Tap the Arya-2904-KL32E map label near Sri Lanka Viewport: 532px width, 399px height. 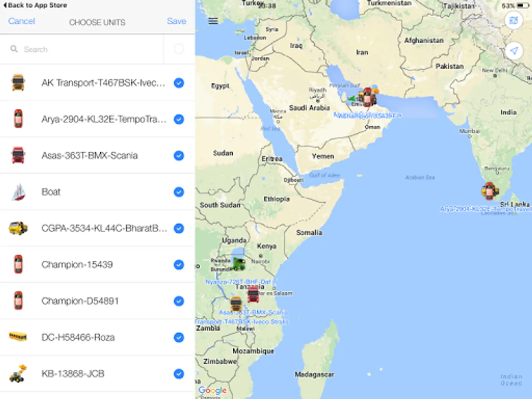coord(485,208)
